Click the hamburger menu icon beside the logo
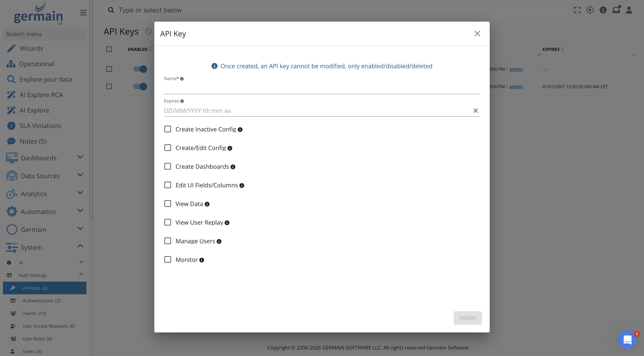Image resolution: width=644 pixels, height=356 pixels. [x=83, y=12]
